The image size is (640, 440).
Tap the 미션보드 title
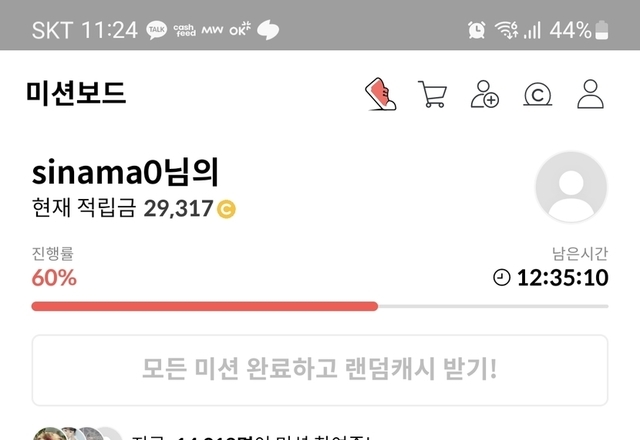pyautogui.click(x=76, y=93)
